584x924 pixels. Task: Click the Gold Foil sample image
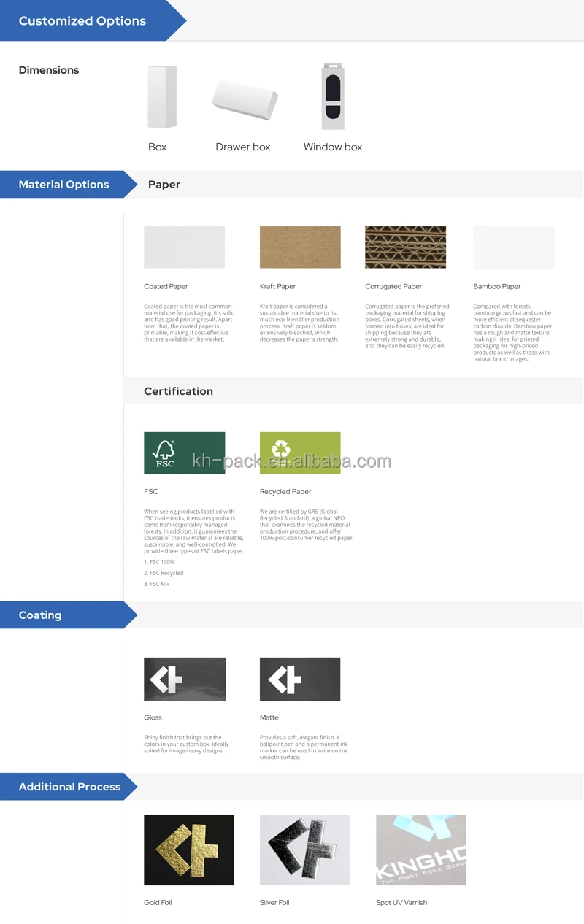tap(189, 850)
